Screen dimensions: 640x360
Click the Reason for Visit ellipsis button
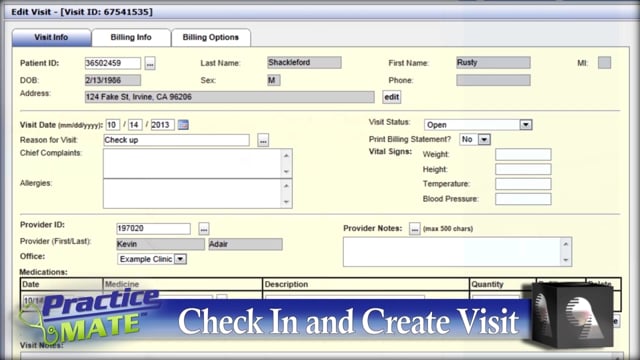pyautogui.click(x=263, y=140)
